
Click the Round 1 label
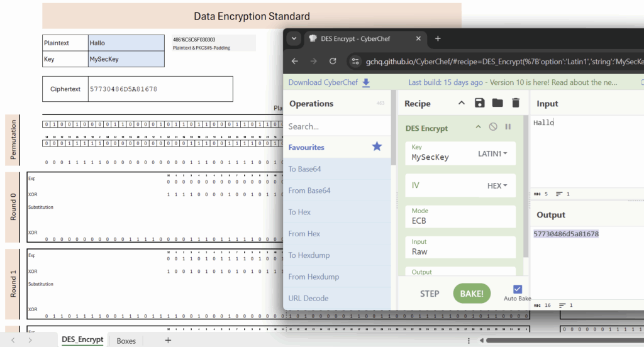[x=13, y=284]
